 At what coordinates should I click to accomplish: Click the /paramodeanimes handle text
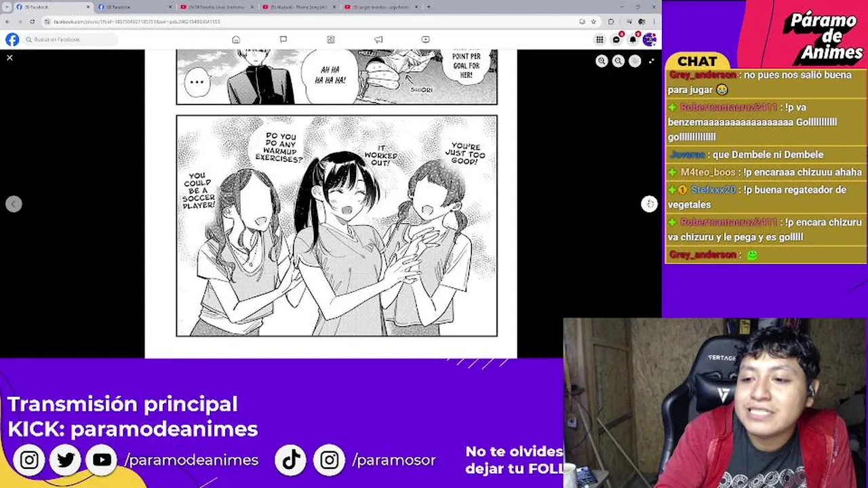pos(191,460)
